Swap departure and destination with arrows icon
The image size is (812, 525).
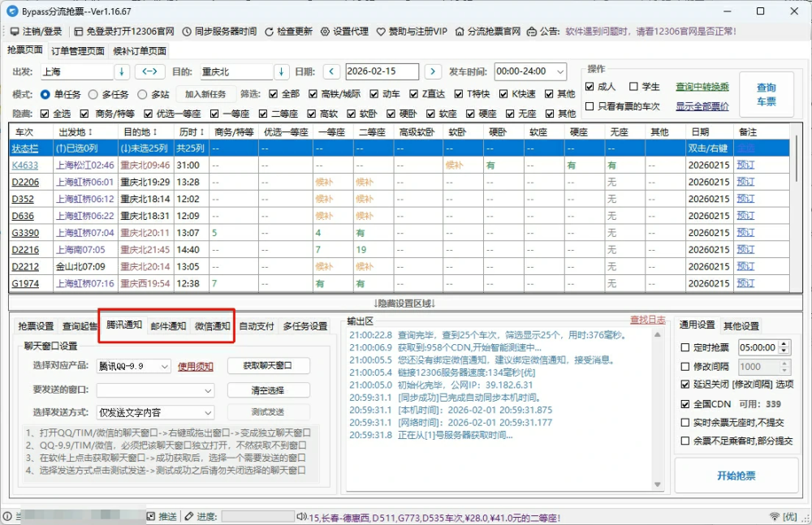click(x=150, y=71)
